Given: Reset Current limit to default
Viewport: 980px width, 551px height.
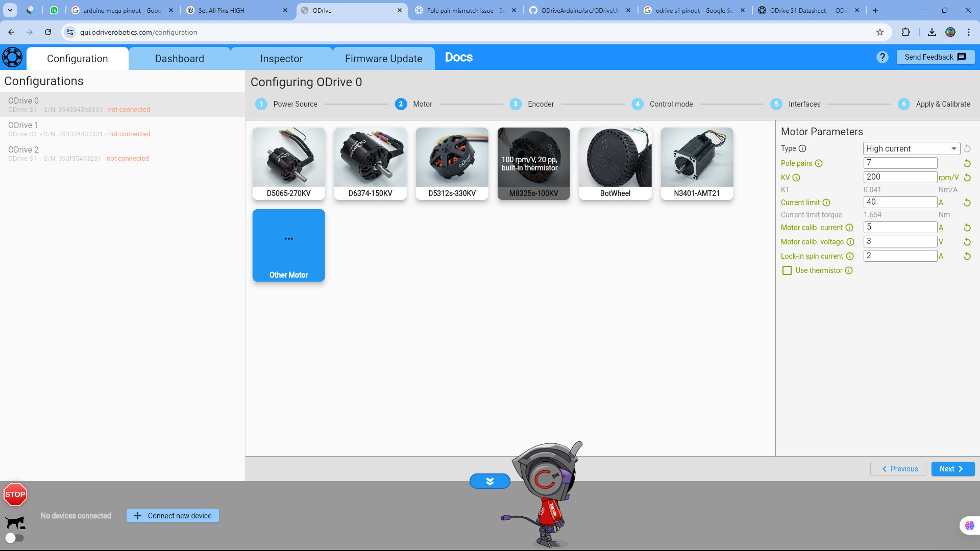Looking at the screenshot, I should (967, 203).
